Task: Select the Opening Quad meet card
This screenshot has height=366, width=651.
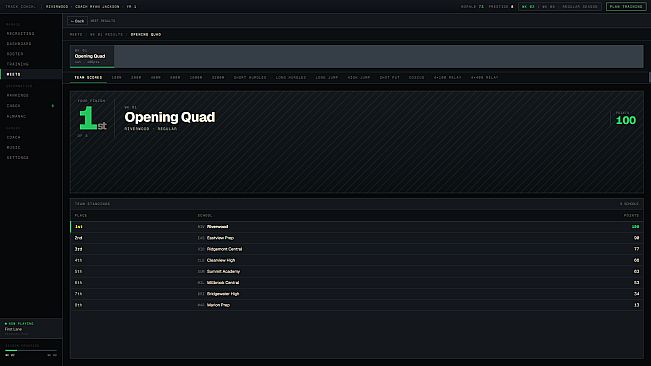Action: point(92,56)
